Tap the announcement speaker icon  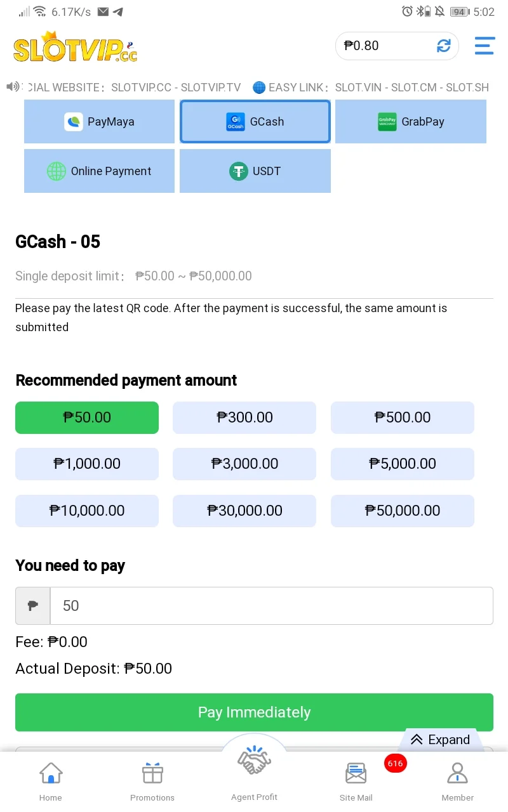tap(13, 87)
